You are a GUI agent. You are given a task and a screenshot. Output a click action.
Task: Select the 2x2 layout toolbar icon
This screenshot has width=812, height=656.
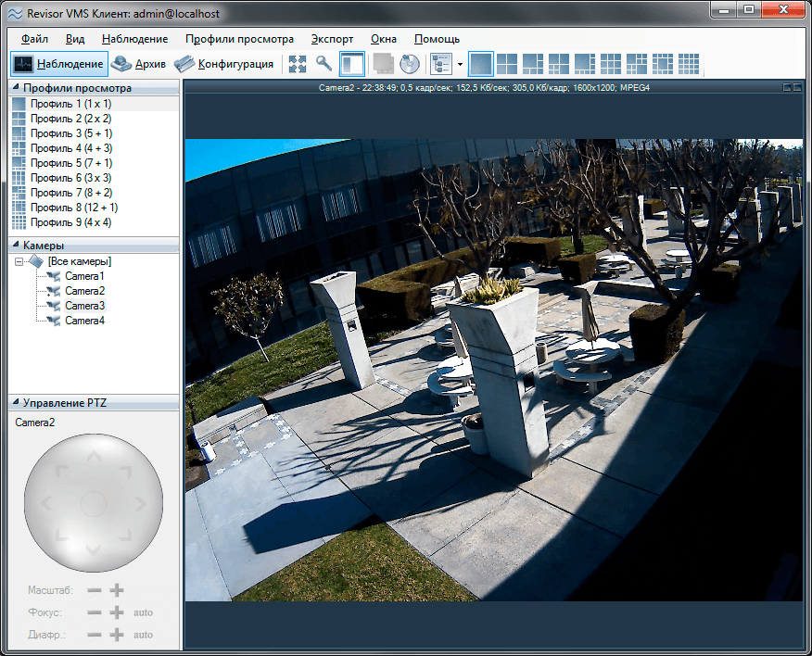pos(507,64)
